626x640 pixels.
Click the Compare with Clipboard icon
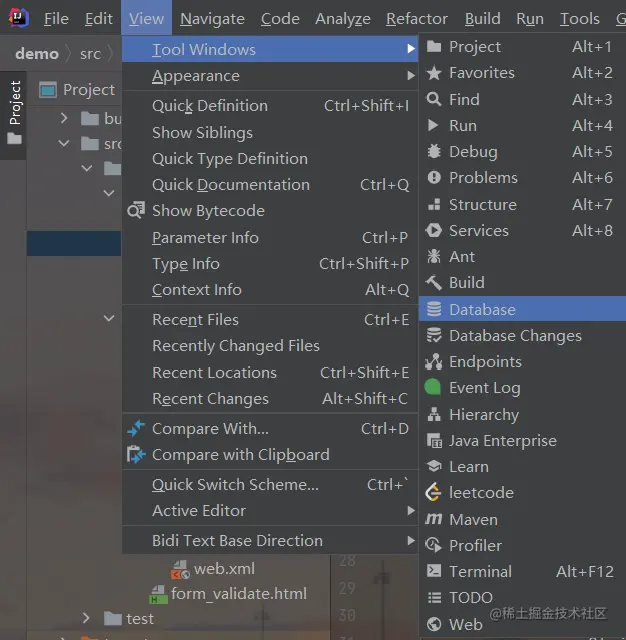pos(136,454)
